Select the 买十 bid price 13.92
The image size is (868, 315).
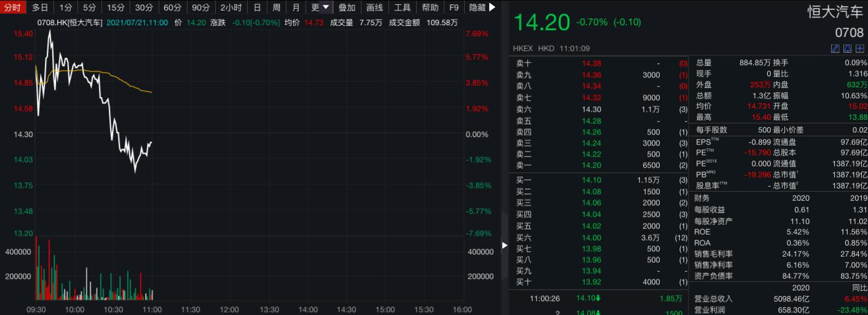pyautogui.click(x=591, y=282)
